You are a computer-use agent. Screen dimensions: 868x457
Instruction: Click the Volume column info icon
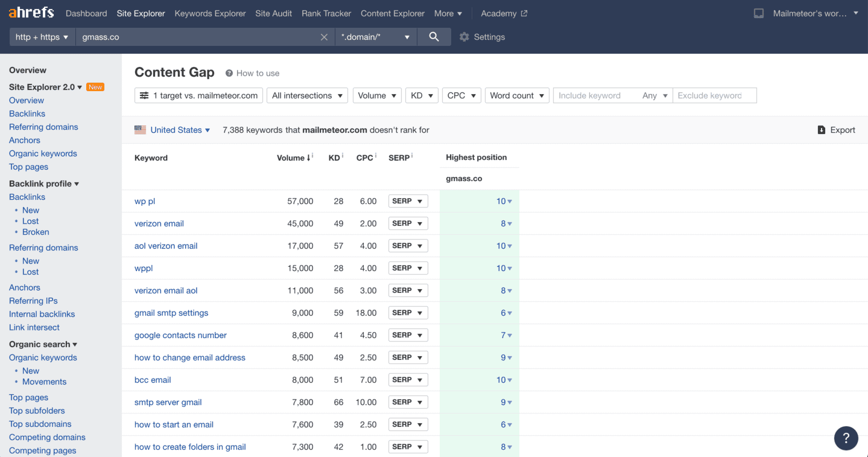(312, 156)
